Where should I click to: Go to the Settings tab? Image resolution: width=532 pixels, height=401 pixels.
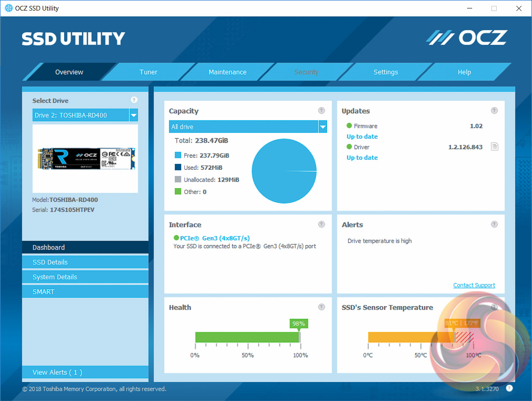pyautogui.click(x=386, y=72)
